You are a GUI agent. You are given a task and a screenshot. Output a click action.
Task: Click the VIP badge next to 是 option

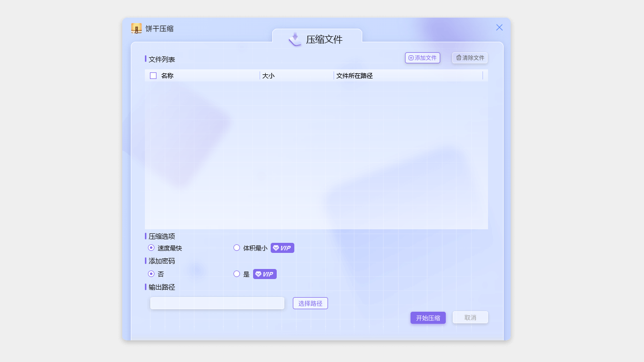point(265,274)
